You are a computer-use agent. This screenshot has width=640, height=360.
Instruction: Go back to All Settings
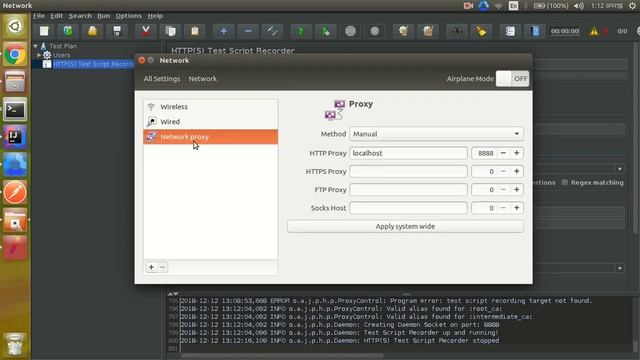click(162, 78)
